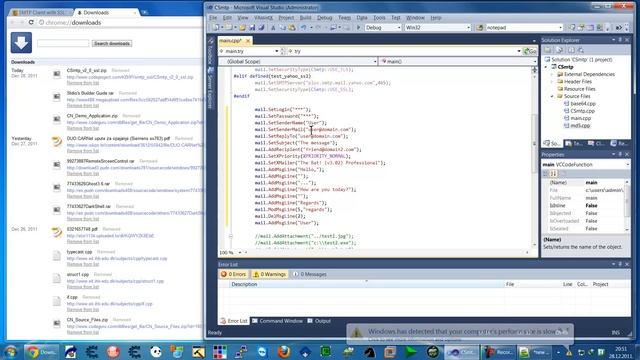Click the Open File toolbar icon

(x=242, y=28)
